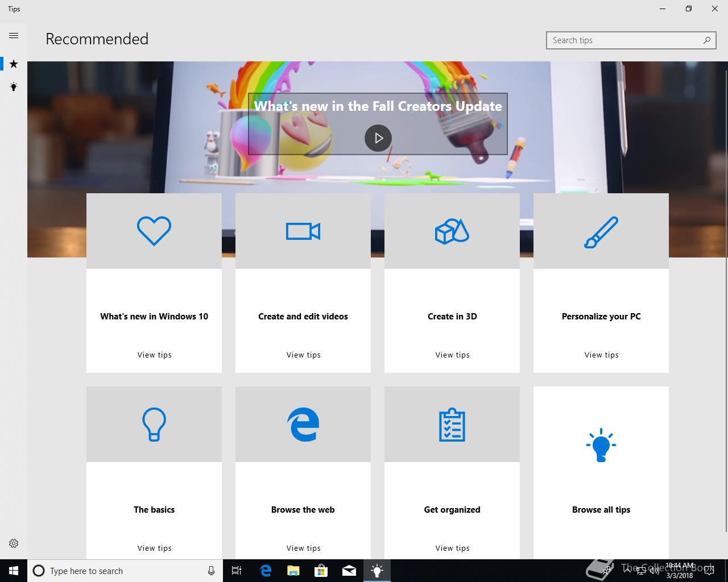
Task: Click the Personalize your PC title
Action: [601, 317]
